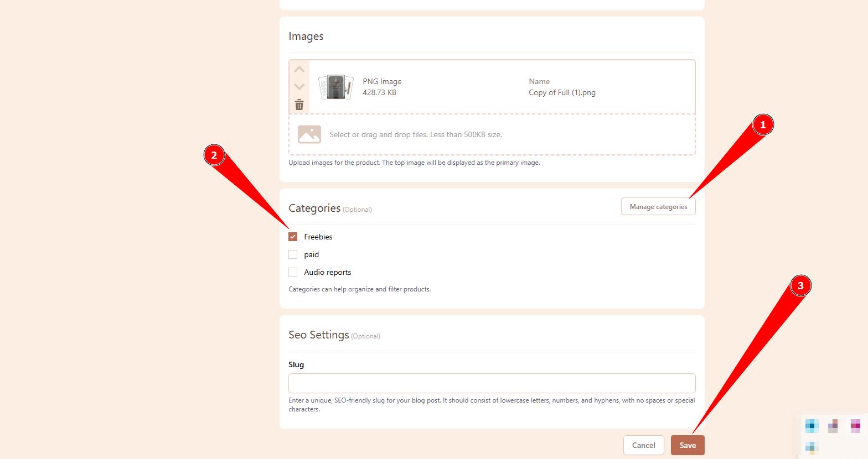The height and width of the screenshot is (459, 868).
Task: Click the light blue icon on second tray row
Action: tap(812, 447)
